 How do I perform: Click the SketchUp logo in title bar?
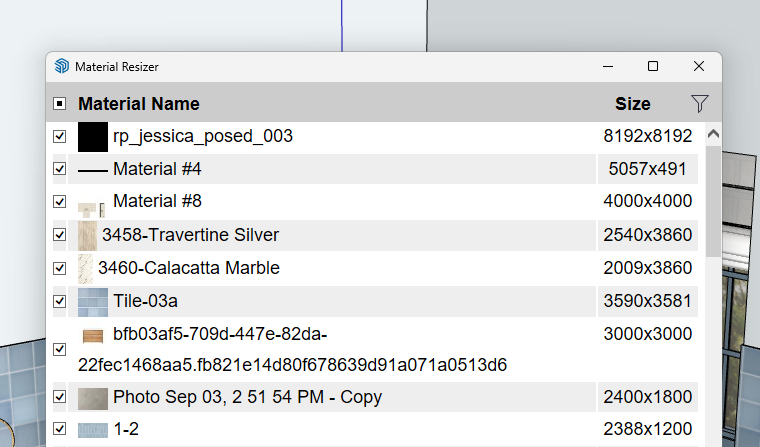(62, 66)
